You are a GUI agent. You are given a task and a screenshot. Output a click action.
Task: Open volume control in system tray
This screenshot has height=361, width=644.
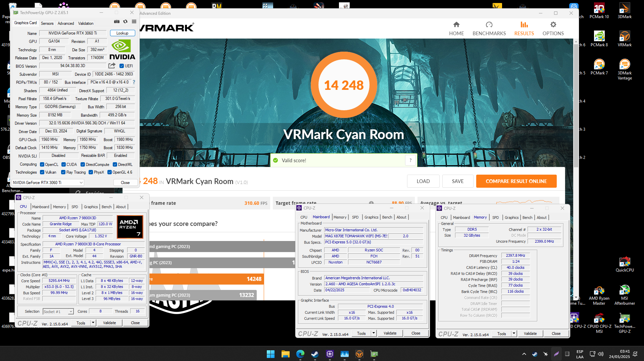pyautogui.click(x=601, y=354)
